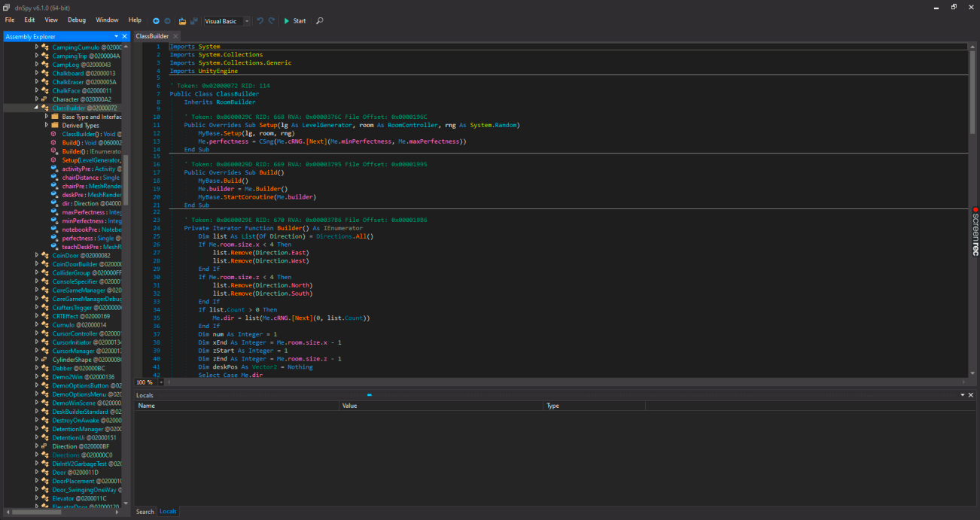
Task: Expand the CampLog tree node
Action: pyautogui.click(x=36, y=65)
